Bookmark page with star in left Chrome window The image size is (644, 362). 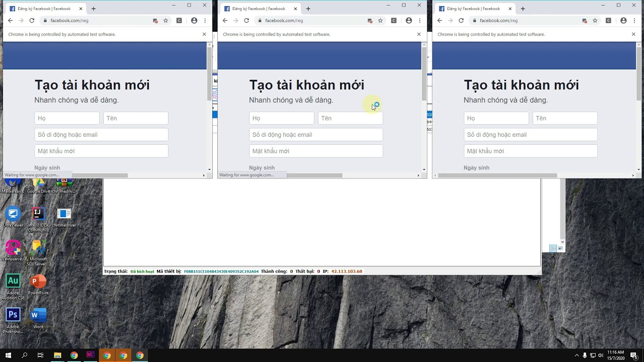pyautogui.click(x=166, y=21)
